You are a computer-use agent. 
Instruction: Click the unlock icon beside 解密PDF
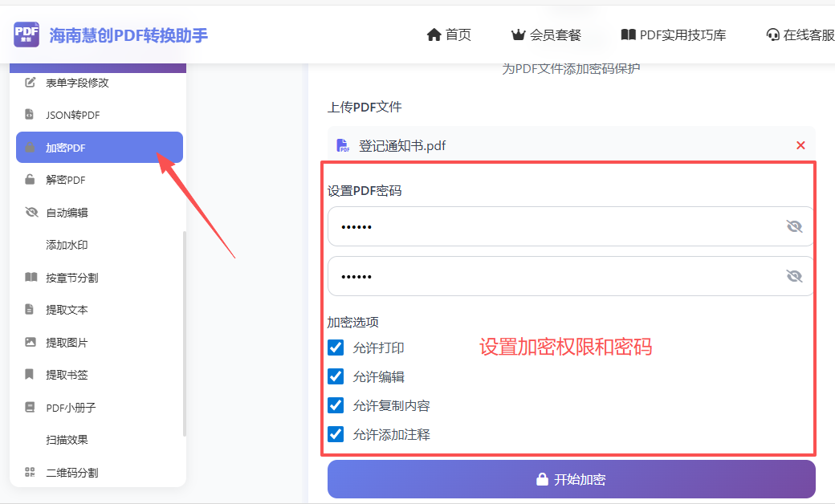coord(30,179)
